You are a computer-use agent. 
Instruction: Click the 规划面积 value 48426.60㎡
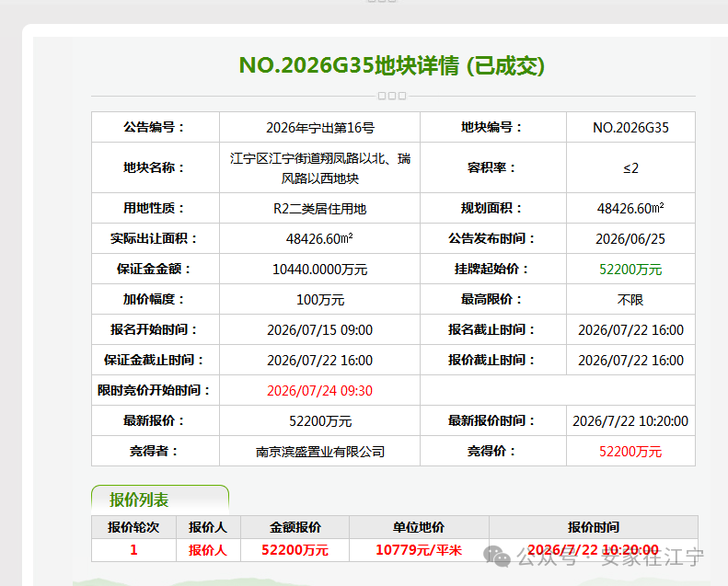(x=630, y=208)
